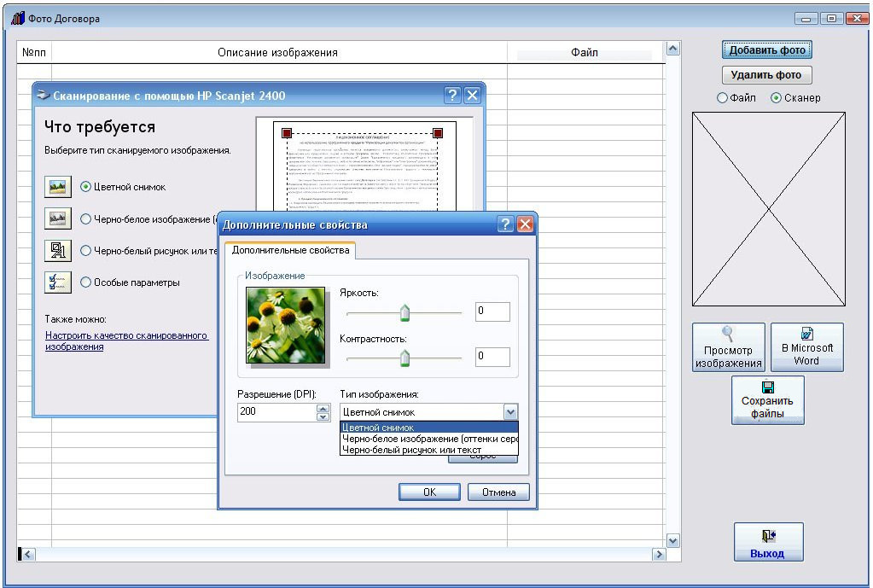Close the Дополнительные свойства dialog

click(x=525, y=224)
